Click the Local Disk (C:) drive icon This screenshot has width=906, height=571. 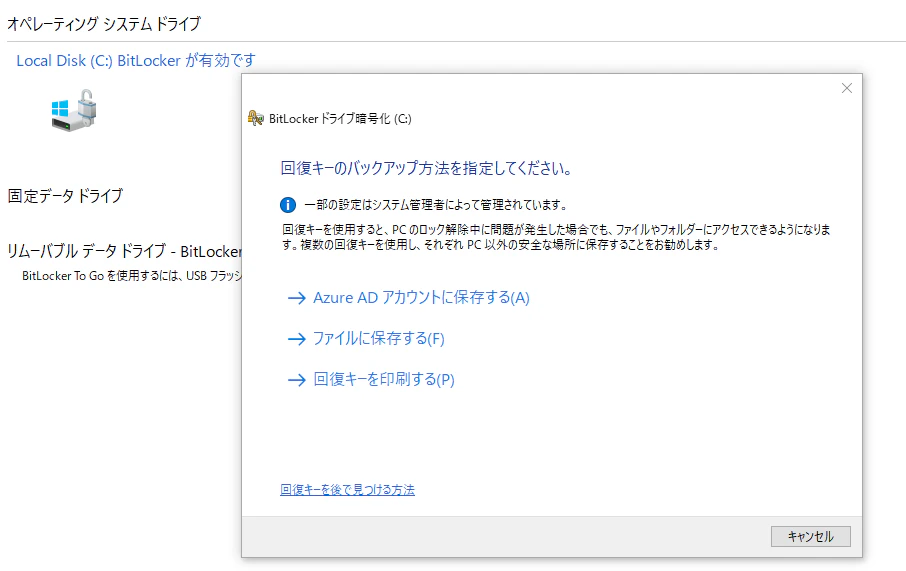tap(74, 110)
